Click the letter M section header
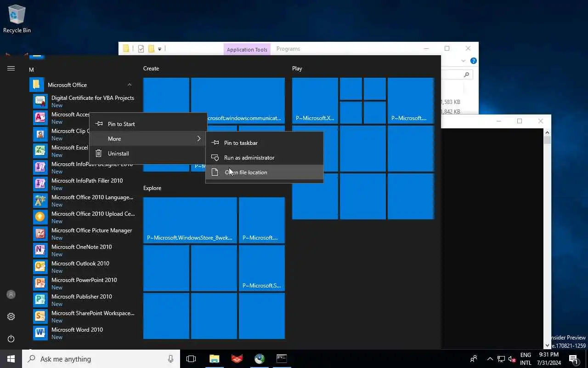Image resolution: width=588 pixels, height=368 pixels. (x=31, y=69)
